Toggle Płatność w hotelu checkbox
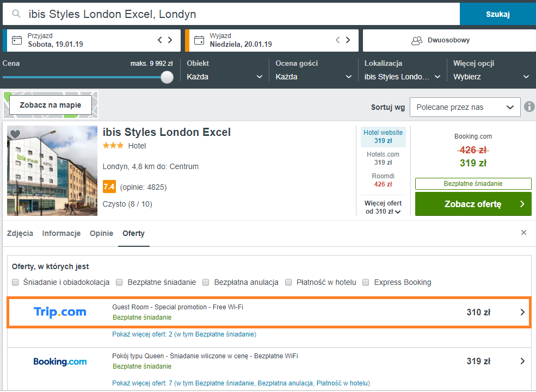 [288, 282]
